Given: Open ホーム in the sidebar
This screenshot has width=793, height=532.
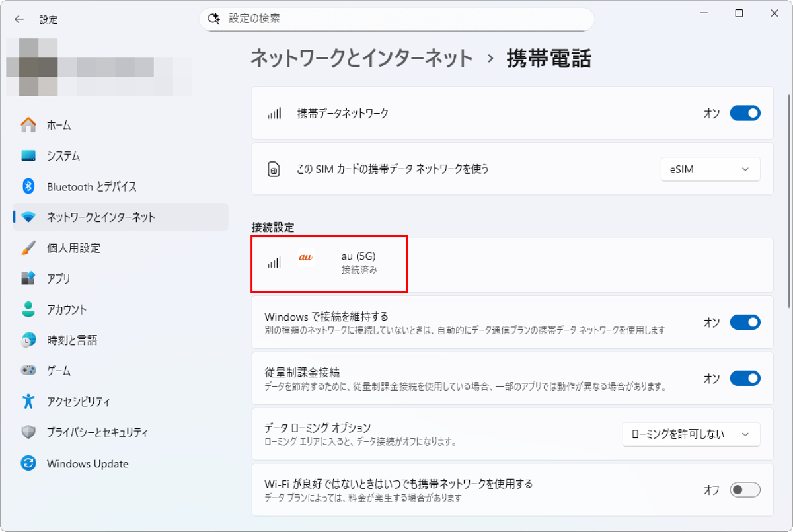Looking at the screenshot, I should (x=120, y=125).
